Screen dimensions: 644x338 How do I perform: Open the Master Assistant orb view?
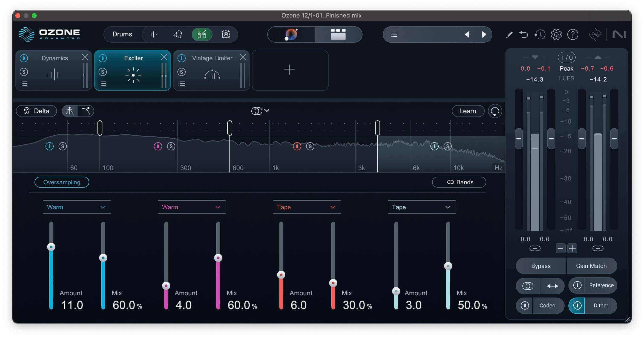point(291,34)
